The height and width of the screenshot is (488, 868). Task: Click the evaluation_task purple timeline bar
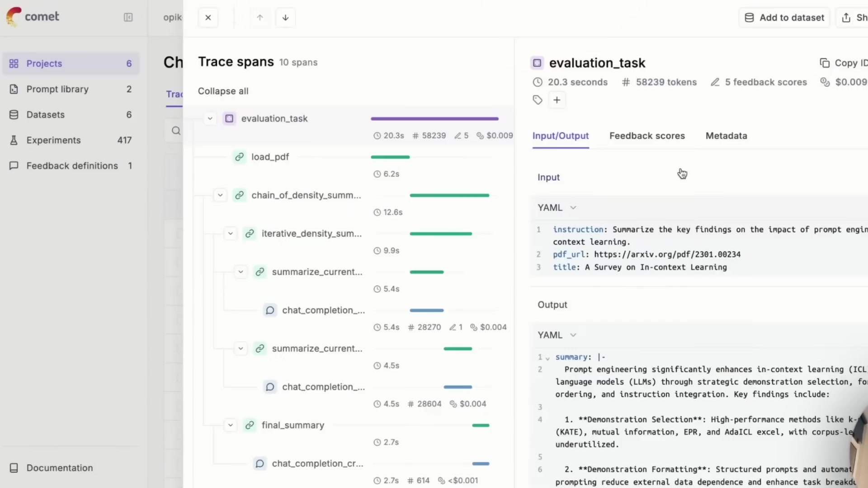434,119
